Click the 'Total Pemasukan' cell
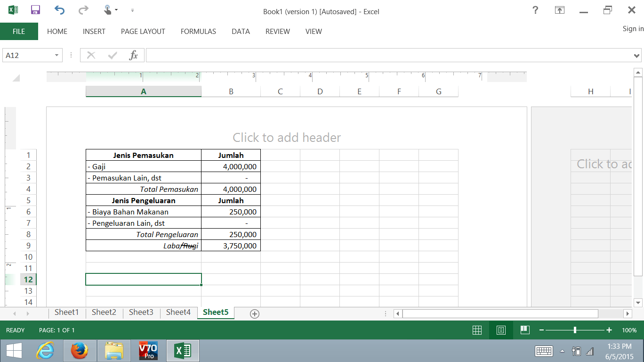644x362 pixels. (144, 189)
